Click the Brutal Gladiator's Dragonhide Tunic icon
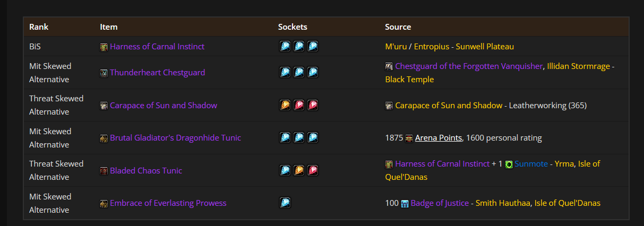 [x=104, y=138]
